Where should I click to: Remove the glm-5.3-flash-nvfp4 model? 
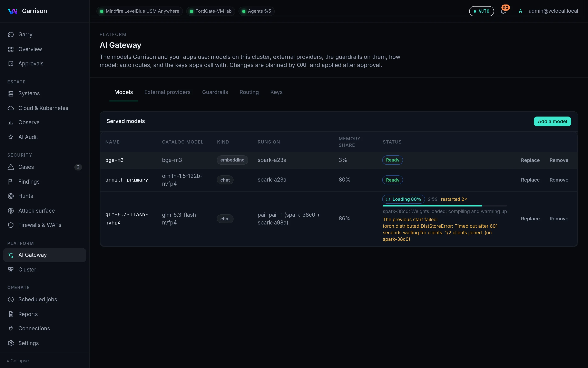559,219
